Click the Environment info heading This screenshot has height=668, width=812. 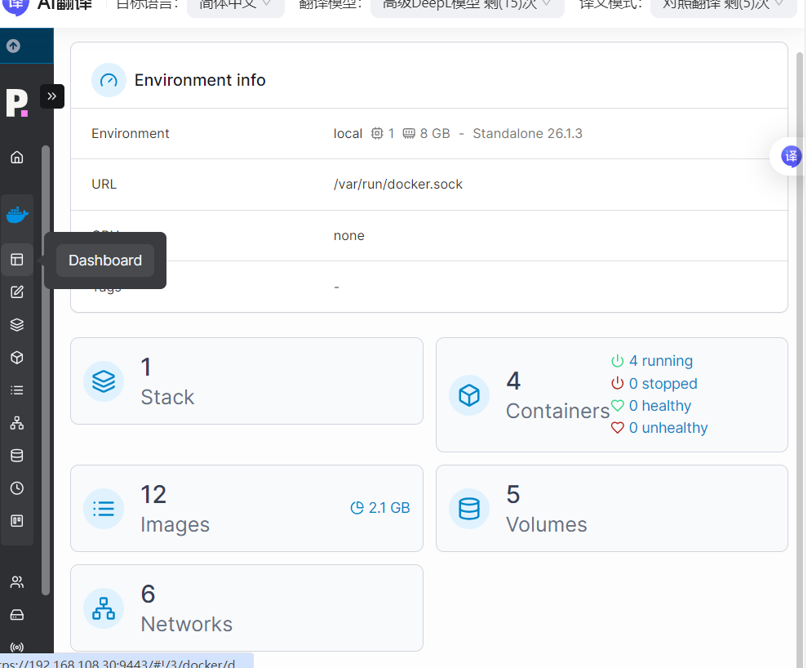(200, 80)
